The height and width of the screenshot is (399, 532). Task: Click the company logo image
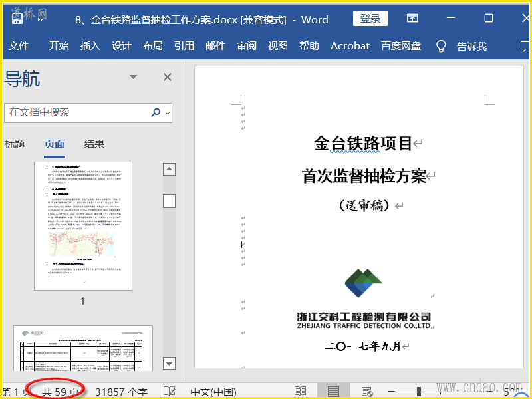coord(363,283)
